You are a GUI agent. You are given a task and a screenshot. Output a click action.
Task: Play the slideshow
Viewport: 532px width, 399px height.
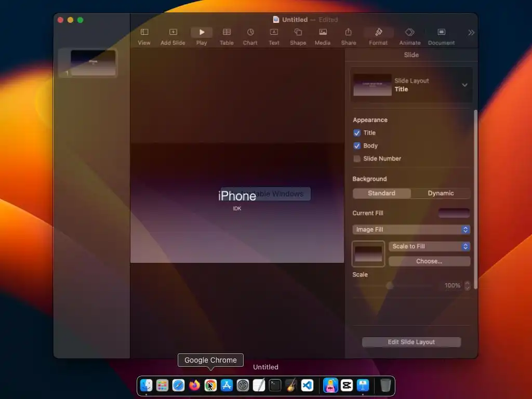202,37
